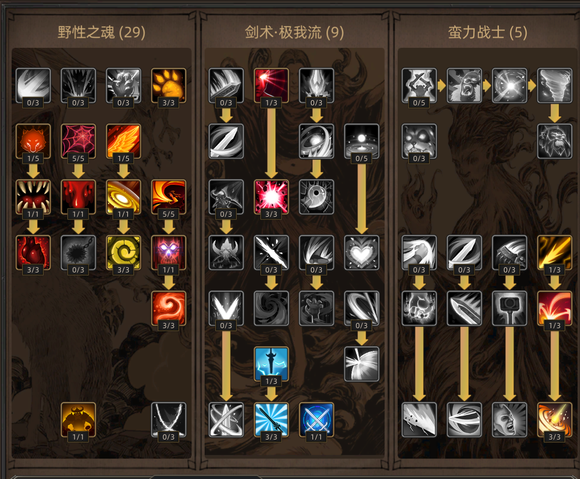Click the yellow spiral skill icon
Screen dimensions: 580x479
(x=123, y=253)
